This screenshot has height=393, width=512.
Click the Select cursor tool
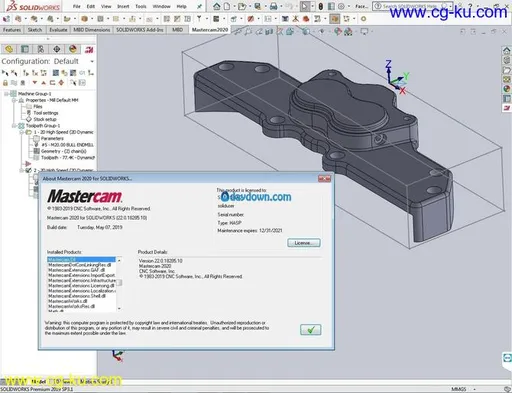tap(304, 6)
